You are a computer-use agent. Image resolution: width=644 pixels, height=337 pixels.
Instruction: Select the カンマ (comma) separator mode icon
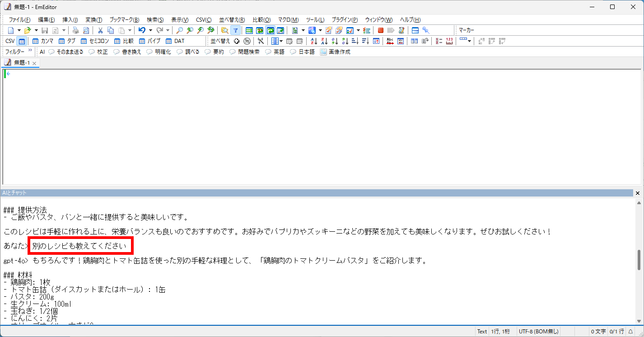35,41
